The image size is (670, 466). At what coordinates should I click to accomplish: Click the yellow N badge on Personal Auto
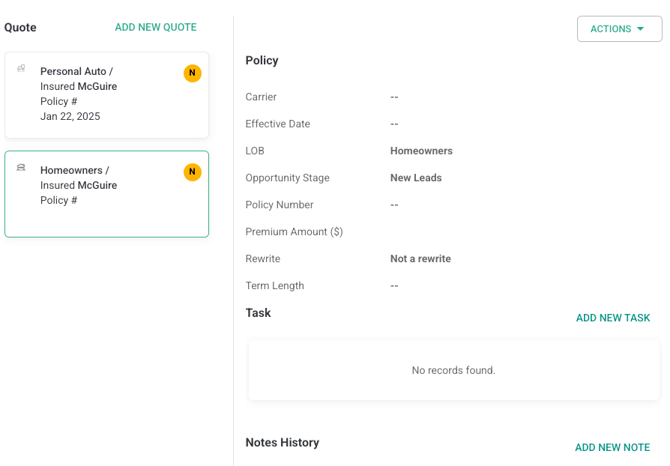(x=192, y=73)
